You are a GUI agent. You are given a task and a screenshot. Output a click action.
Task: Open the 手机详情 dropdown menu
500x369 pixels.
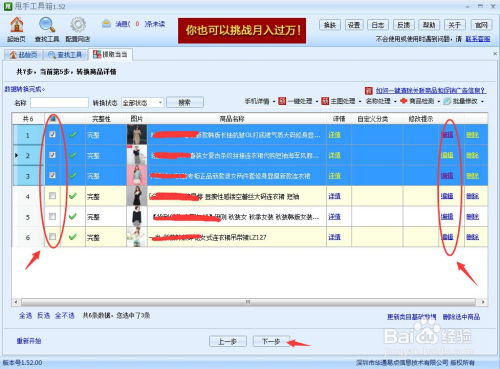(260, 101)
